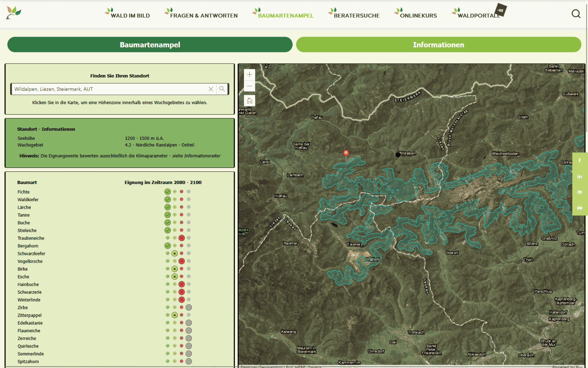Click the red location pin on map
The width and height of the screenshot is (588, 368).
(346, 153)
